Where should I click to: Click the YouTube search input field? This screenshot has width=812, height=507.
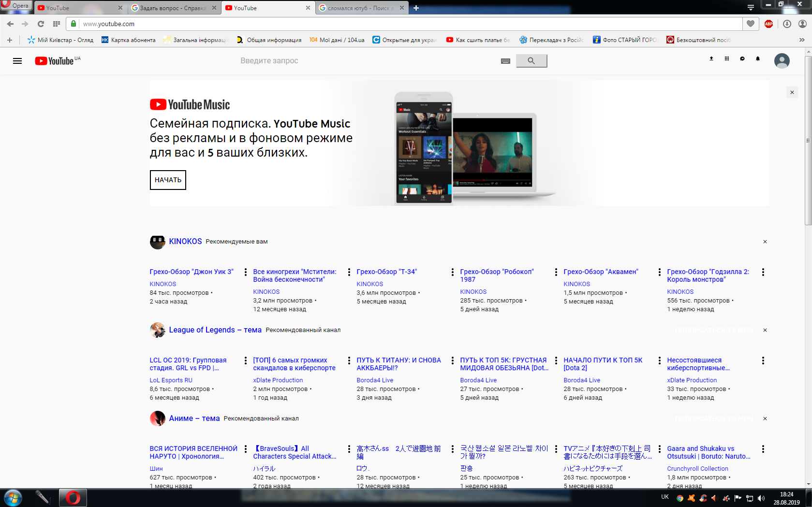point(368,61)
